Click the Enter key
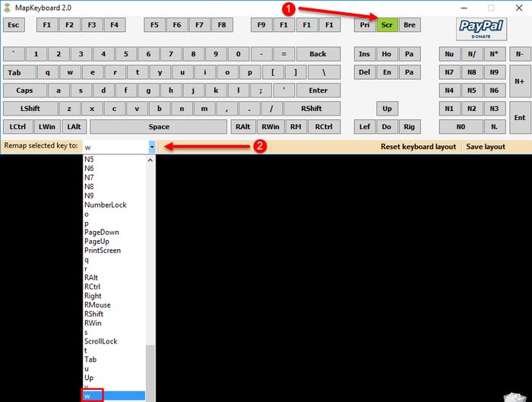Screen dimensions: 532x402 click(x=318, y=90)
